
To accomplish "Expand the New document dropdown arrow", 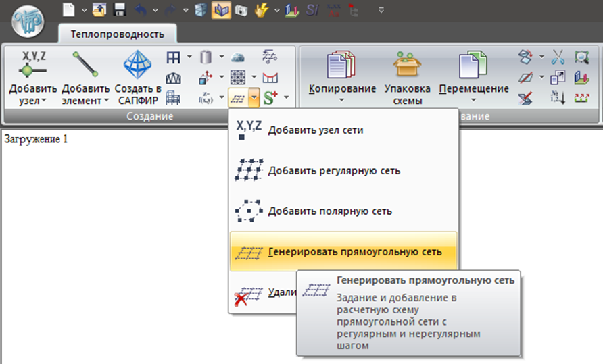I will click(84, 10).
